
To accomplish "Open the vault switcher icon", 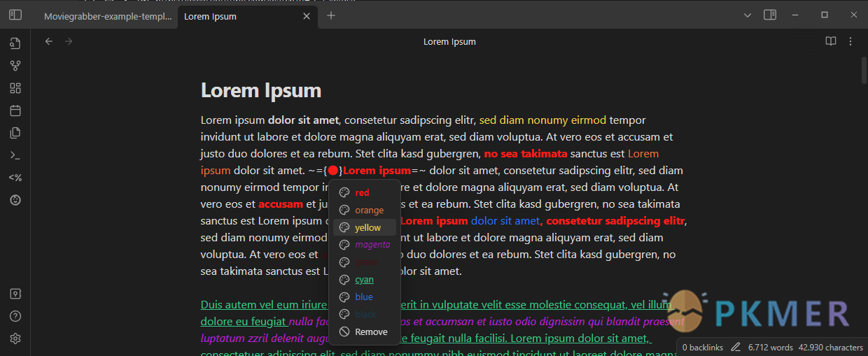I will click(15, 294).
